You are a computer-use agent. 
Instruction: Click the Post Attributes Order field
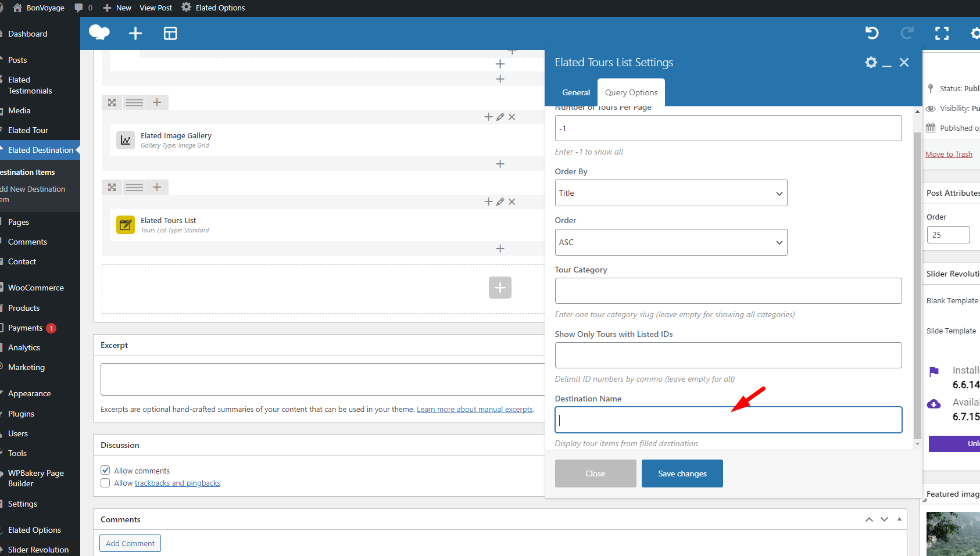click(x=948, y=235)
